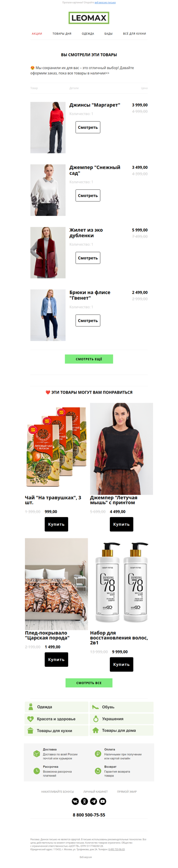Viewport: 178px width, 868px height.
Task: Click the LEOMAX logo
Action: pyautogui.click(x=89, y=18)
